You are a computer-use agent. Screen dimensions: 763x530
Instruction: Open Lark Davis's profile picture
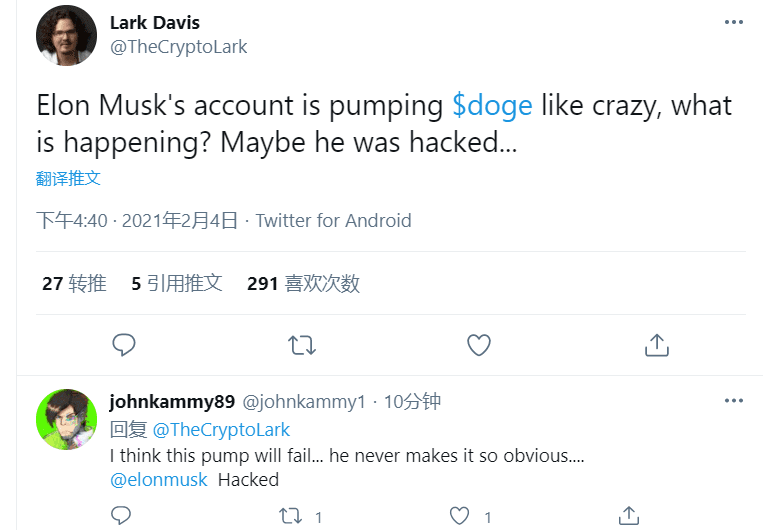[66, 35]
